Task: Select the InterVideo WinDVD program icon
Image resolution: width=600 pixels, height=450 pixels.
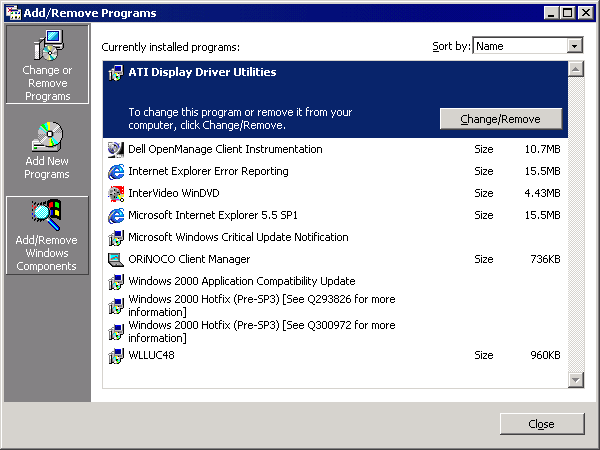Action: coord(116,194)
